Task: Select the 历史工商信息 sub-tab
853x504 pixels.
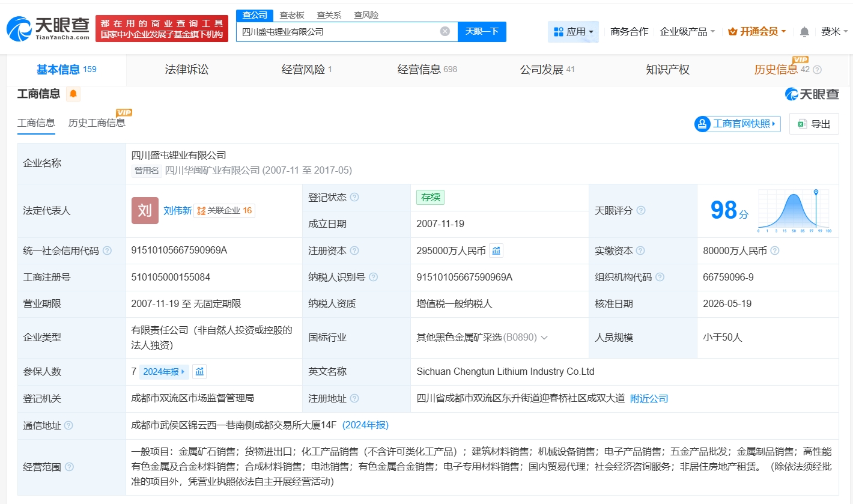Action: [x=97, y=123]
